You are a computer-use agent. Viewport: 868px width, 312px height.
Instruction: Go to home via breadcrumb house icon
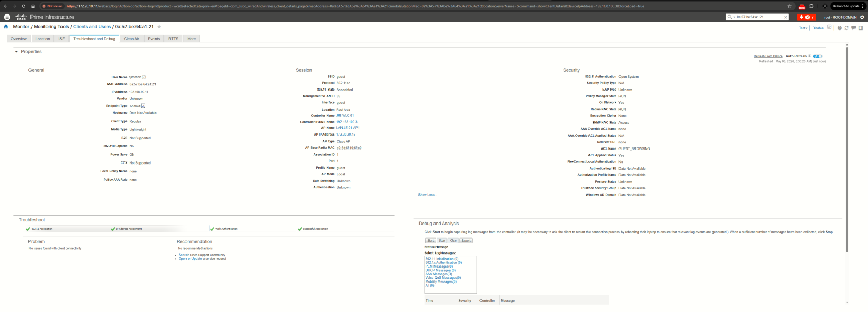pos(6,27)
